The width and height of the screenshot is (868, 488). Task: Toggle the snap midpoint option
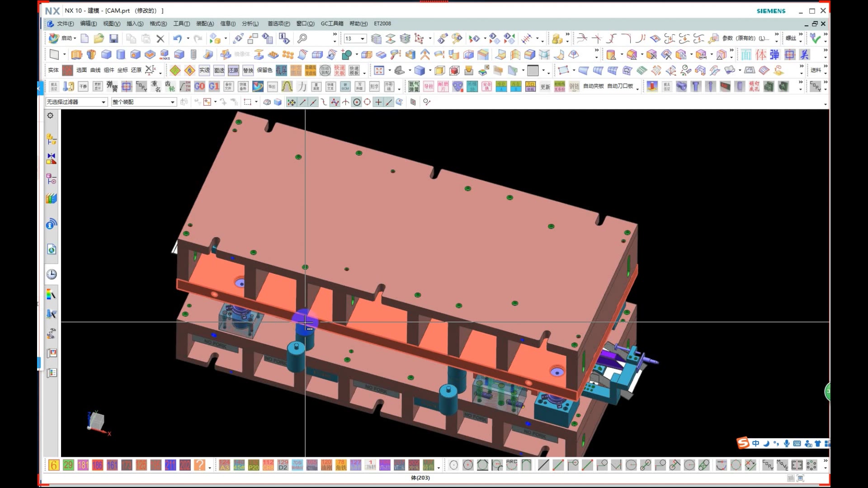pos(313,102)
